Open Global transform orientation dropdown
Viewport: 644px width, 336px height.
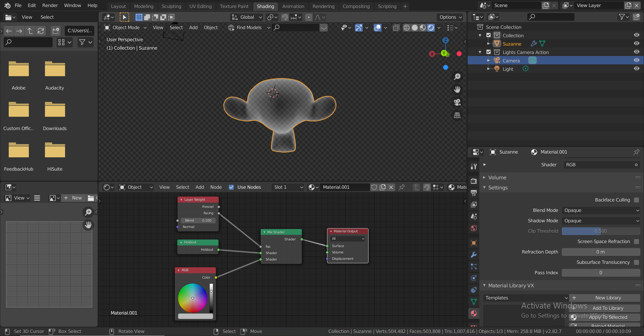click(x=247, y=17)
